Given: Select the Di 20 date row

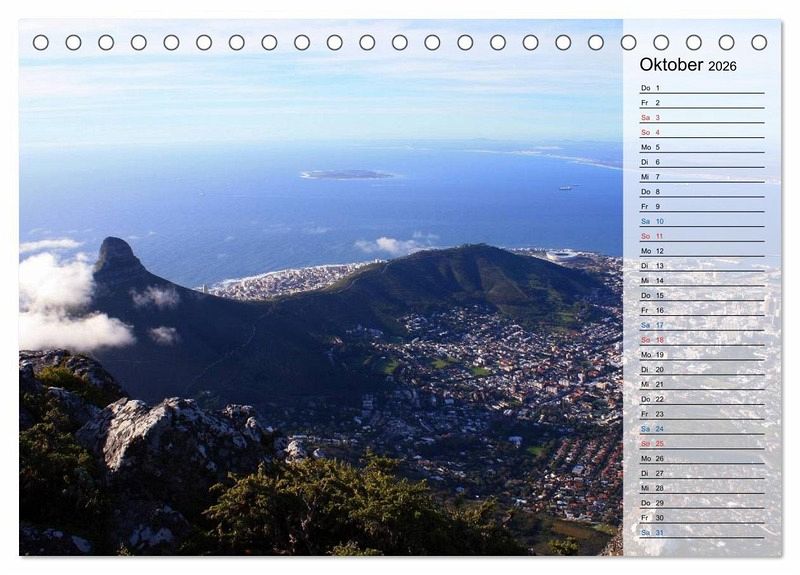Looking at the screenshot, I should tap(701, 369).
